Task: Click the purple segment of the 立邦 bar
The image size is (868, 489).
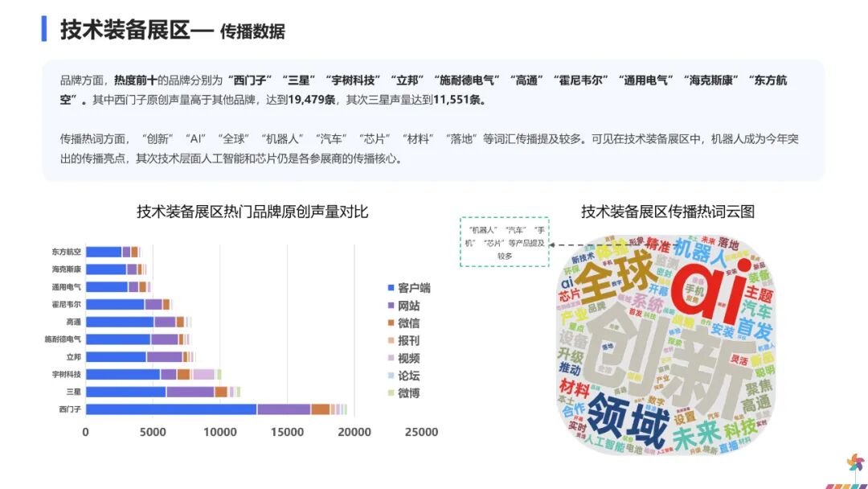Action: (165, 356)
